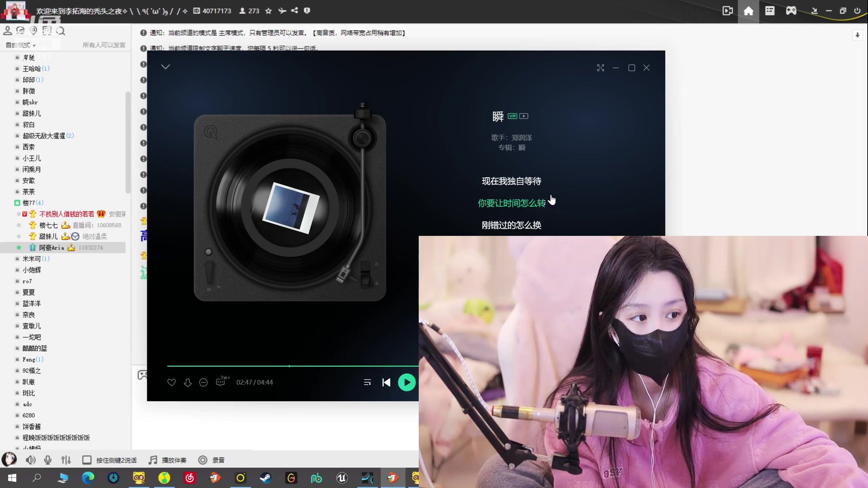868x488 pixels.
Task: Like the song with the heart icon
Action: [x=172, y=382]
